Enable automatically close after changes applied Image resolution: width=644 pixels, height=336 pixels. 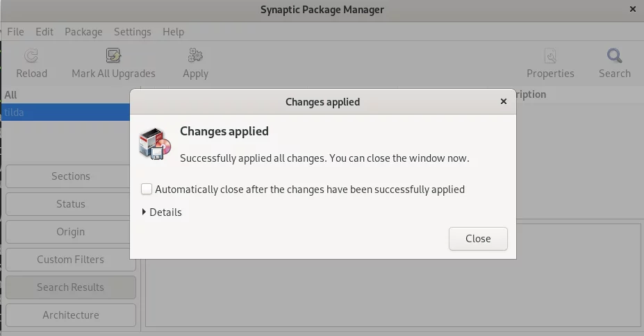click(147, 189)
